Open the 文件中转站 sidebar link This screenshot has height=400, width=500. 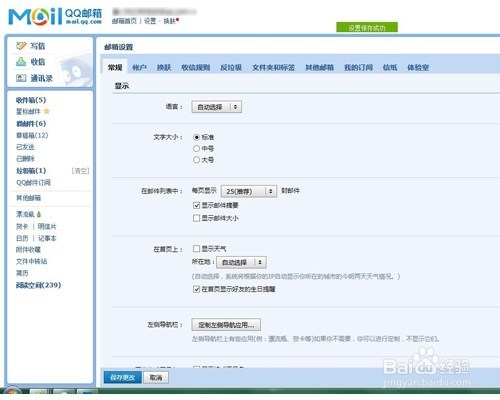(x=31, y=261)
